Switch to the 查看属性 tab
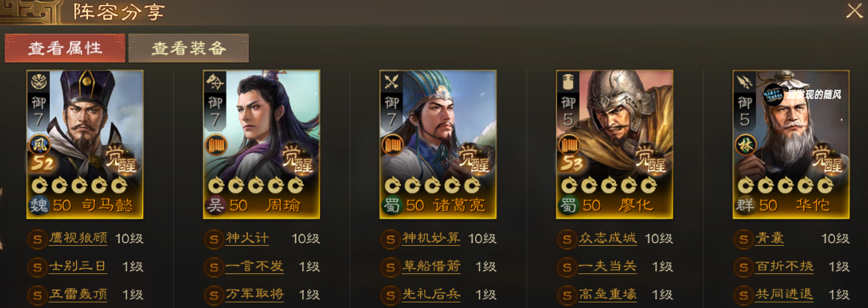The height and width of the screenshot is (308, 868). point(64,48)
